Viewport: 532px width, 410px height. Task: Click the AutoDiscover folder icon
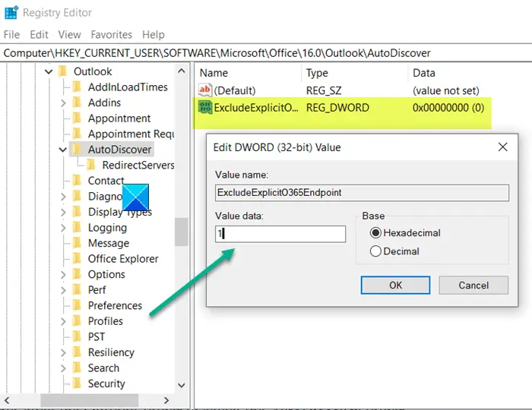[x=78, y=150]
